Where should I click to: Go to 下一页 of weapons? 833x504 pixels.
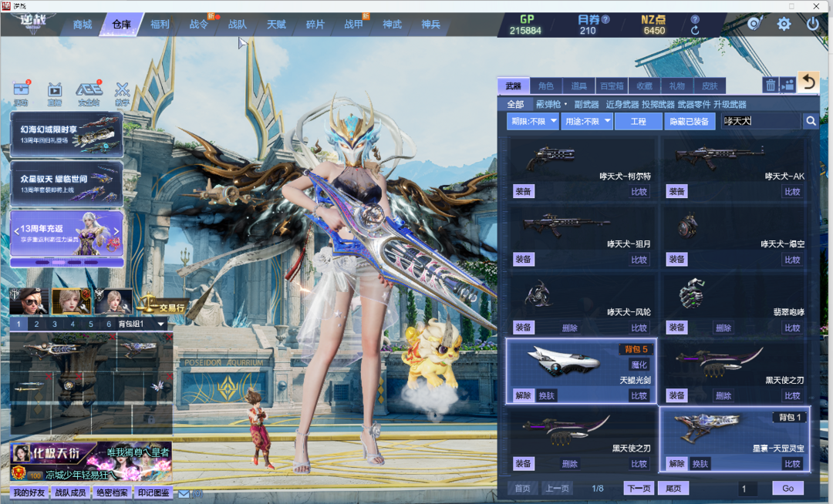[639, 489]
